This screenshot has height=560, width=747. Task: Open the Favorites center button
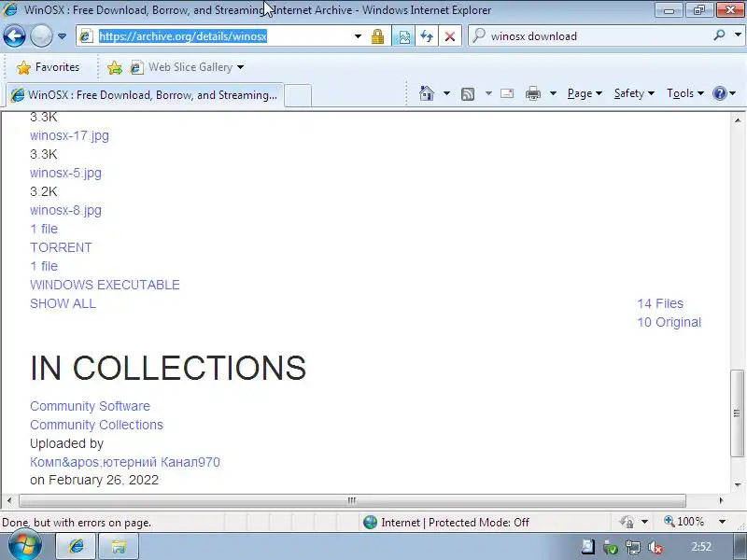[49, 67]
